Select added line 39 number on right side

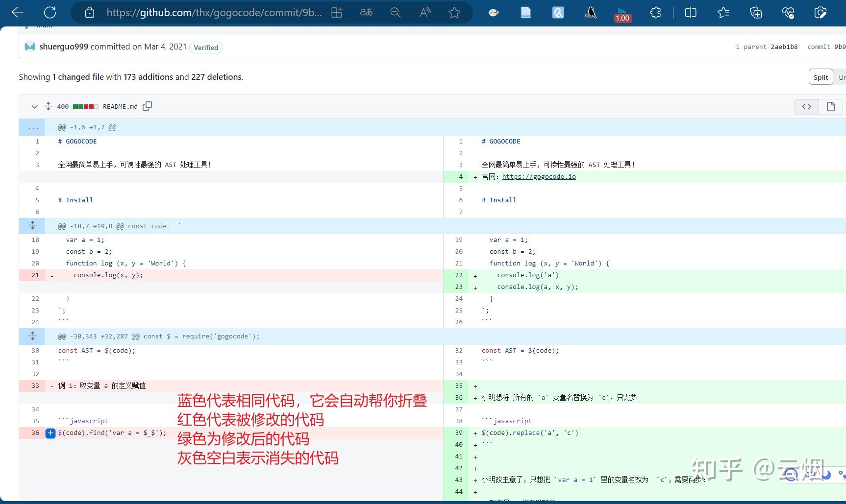(x=456, y=433)
